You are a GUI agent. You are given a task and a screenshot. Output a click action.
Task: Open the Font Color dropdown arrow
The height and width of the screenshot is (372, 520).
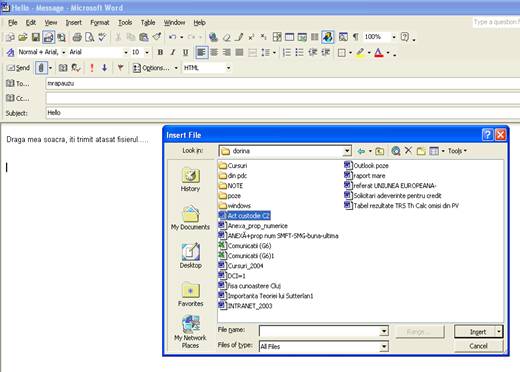click(x=388, y=52)
